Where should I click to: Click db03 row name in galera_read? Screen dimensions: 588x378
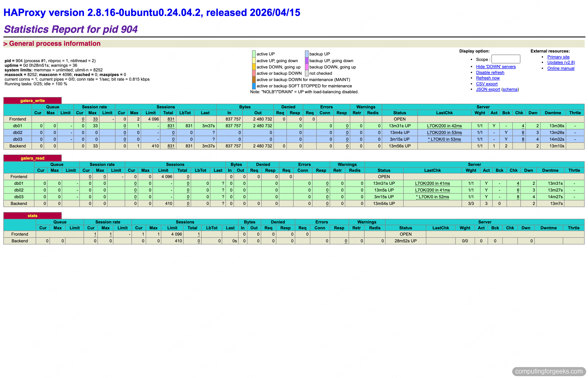(19, 197)
